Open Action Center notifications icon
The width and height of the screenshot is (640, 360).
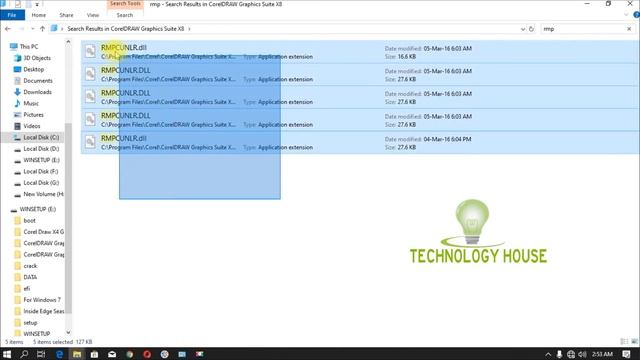tap(627, 354)
